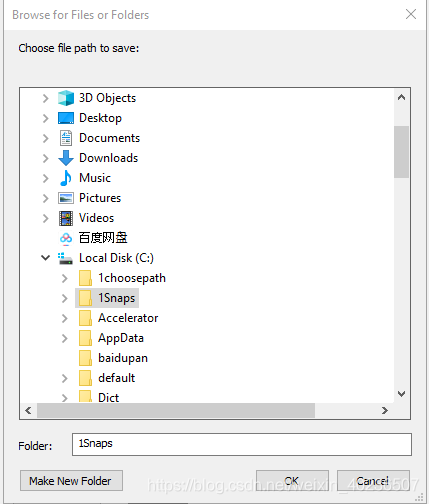This screenshot has width=429, height=504.
Task: Click the vertical scrollbar up arrow
Action: coord(401,97)
